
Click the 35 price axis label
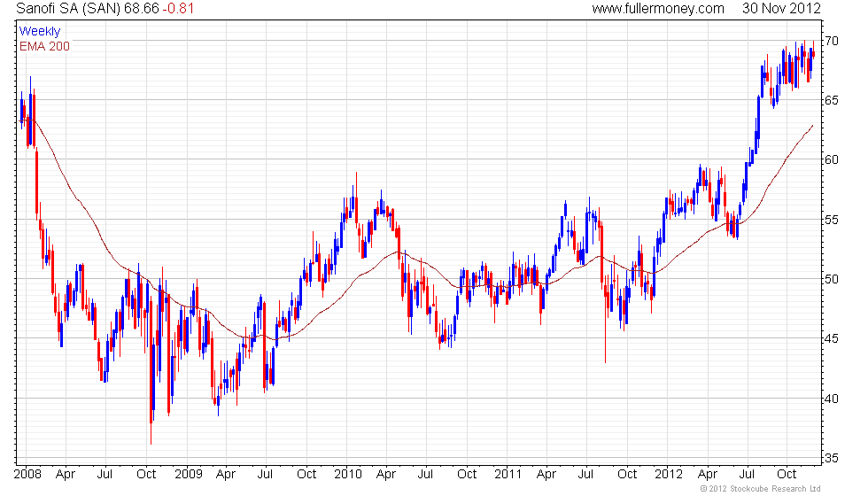click(x=832, y=458)
